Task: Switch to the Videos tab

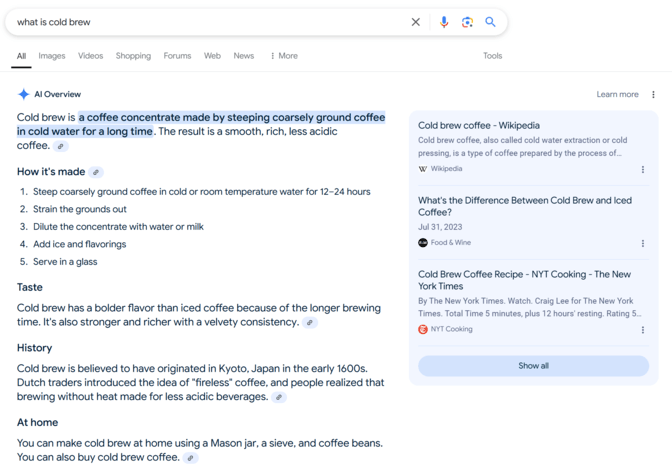Action: [x=91, y=56]
